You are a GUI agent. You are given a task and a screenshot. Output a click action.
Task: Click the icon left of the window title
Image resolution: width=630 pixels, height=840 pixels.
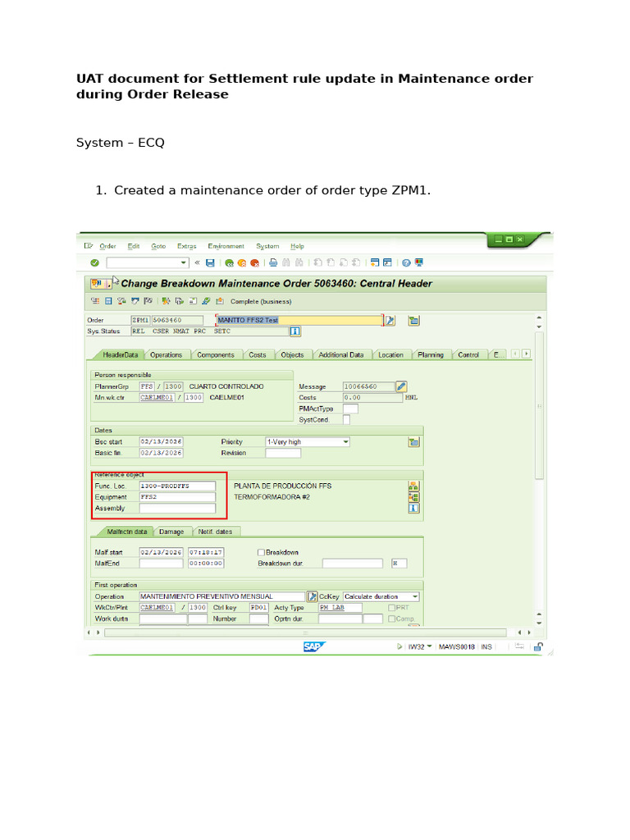(x=99, y=283)
